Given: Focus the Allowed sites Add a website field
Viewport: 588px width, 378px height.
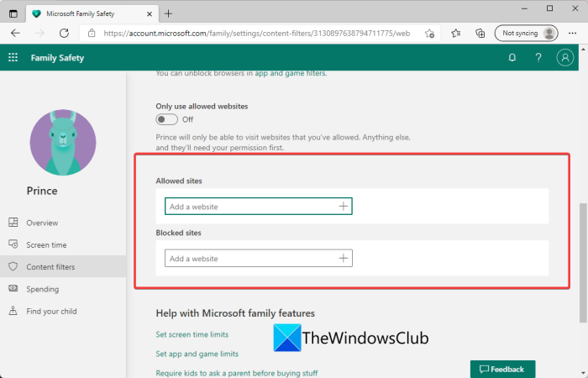Looking at the screenshot, I should click(x=259, y=207).
